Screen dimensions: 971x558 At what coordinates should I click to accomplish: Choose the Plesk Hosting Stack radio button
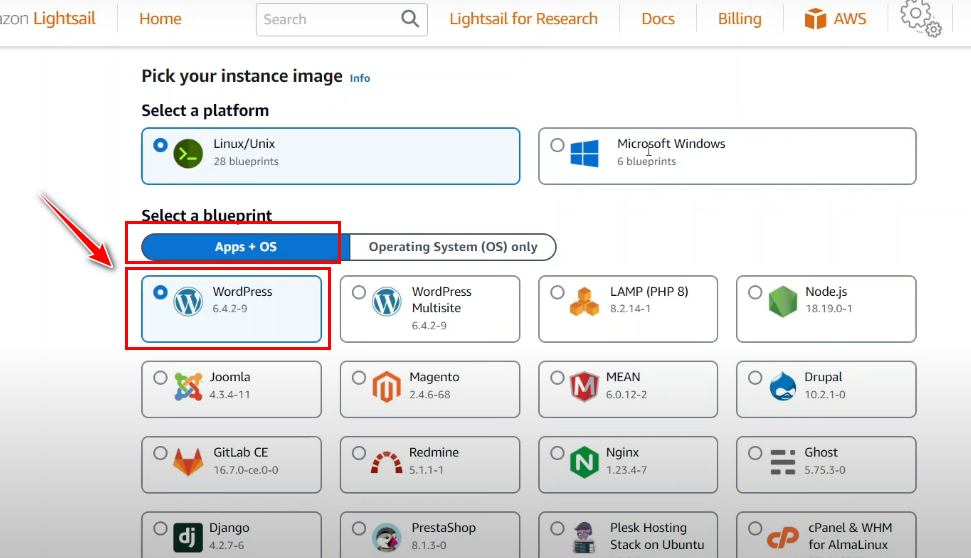pos(557,529)
